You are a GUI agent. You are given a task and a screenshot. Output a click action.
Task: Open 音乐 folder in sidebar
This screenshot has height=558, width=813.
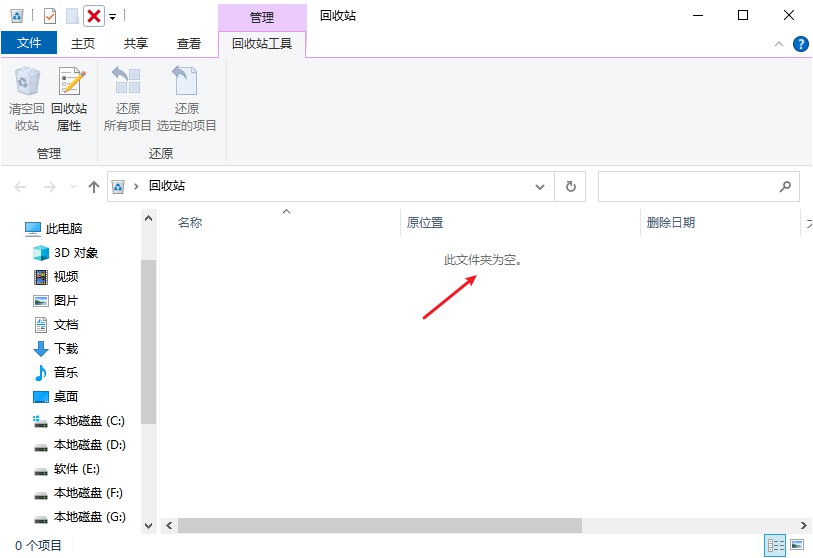[55, 372]
